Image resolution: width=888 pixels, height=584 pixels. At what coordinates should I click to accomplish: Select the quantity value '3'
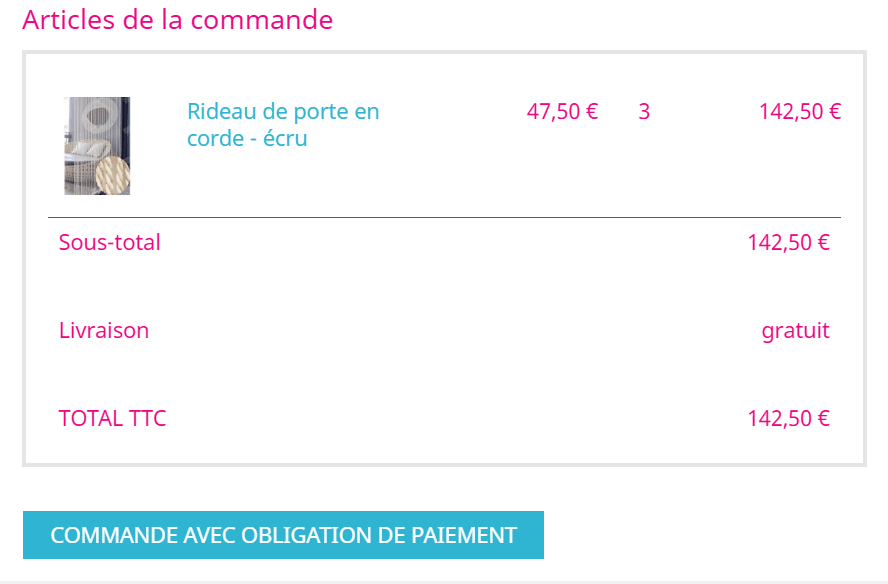(x=643, y=111)
